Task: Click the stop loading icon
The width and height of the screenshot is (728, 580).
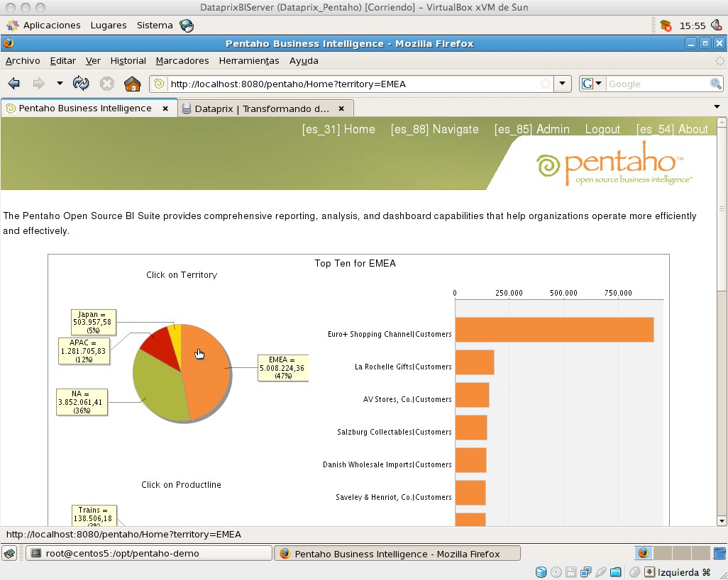Action: 106,83
